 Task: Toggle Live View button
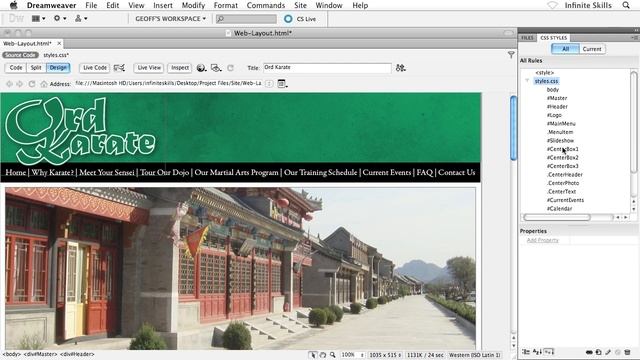(x=149, y=68)
